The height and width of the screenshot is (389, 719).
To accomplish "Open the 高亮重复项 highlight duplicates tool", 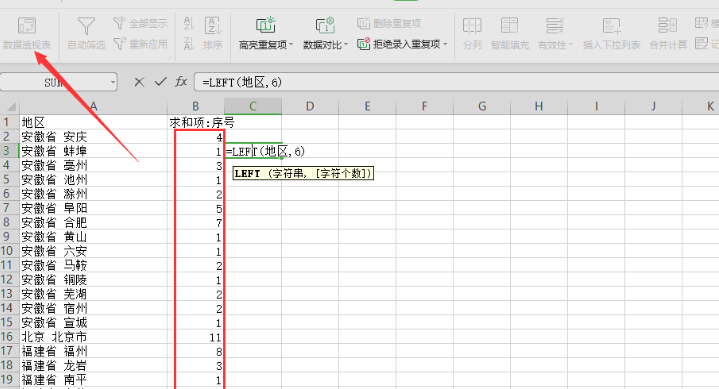I will 265,33.
